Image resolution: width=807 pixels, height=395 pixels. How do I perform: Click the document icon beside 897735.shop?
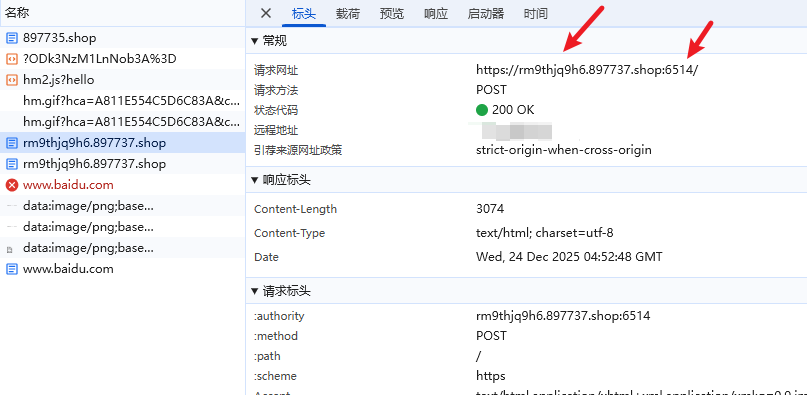11,38
